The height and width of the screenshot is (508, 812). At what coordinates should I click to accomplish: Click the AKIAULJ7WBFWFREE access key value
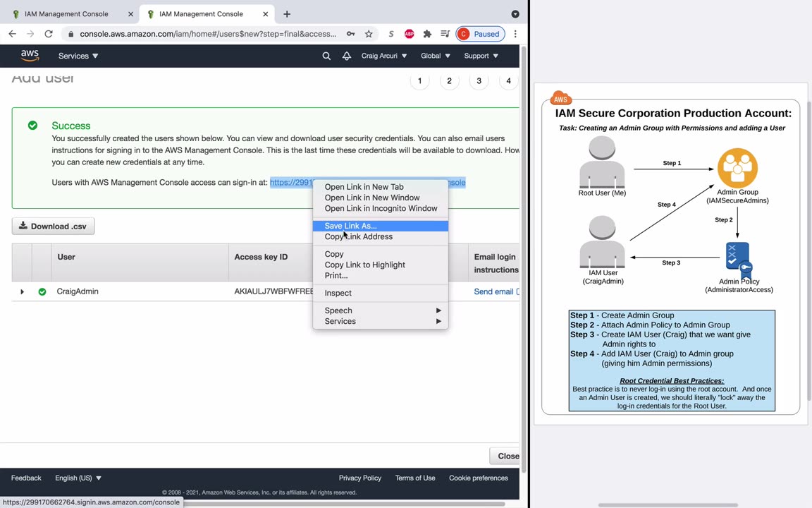273,292
